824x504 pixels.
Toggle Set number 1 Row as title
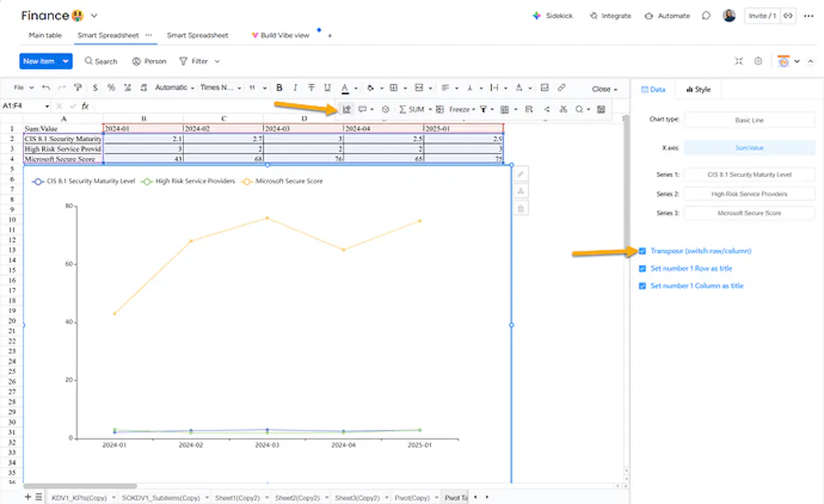pyautogui.click(x=643, y=268)
